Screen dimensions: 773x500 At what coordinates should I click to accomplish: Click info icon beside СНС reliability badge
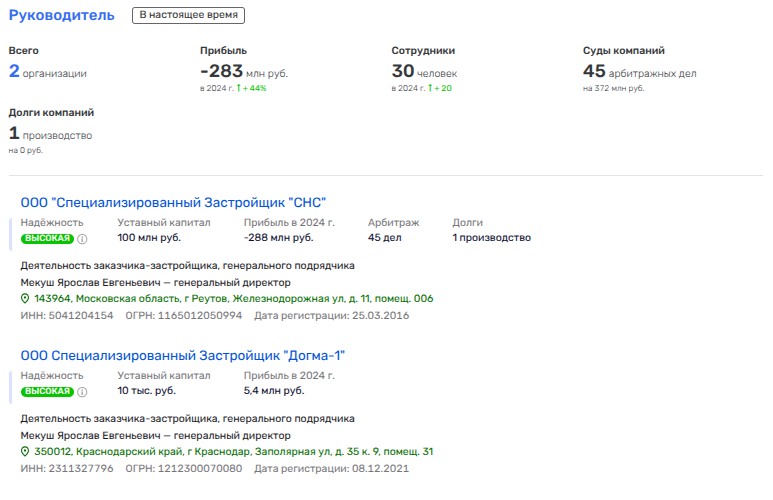click(x=83, y=239)
